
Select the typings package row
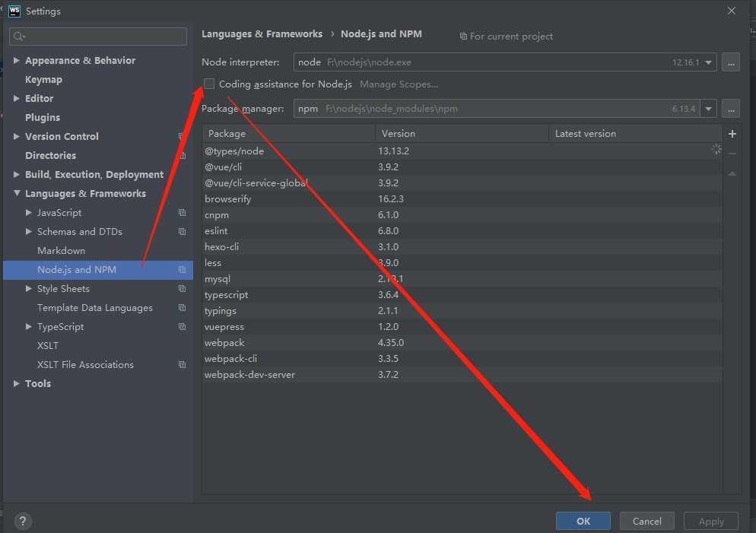pos(462,311)
